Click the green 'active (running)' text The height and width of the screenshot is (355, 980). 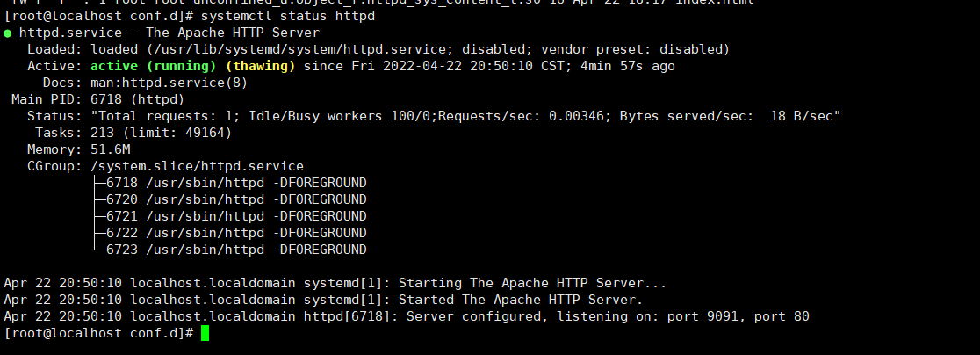click(x=153, y=66)
